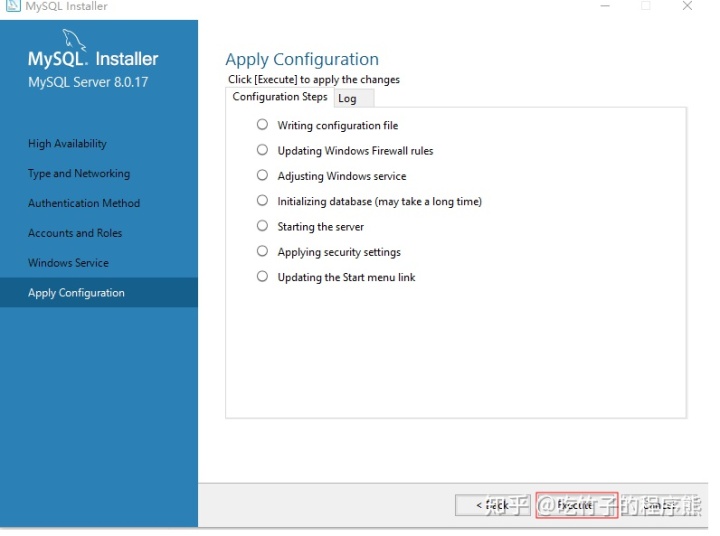Screen dimensions: 720x536
Task: Click the Updating Windows Firewall rules status circle
Action: [262, 150]
